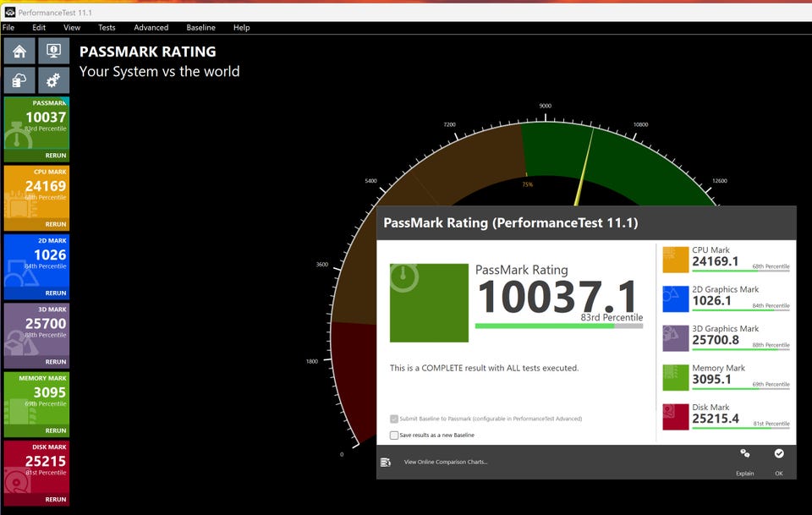Rerun the 3D Mark test
The width and height of the screenshot is (812, 515).
coord(56,362)
